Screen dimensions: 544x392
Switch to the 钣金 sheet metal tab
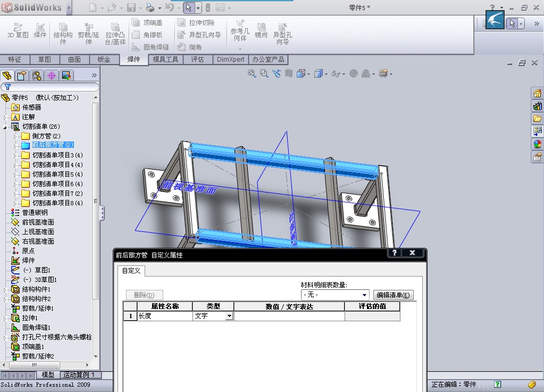click(x=104, y=60)
